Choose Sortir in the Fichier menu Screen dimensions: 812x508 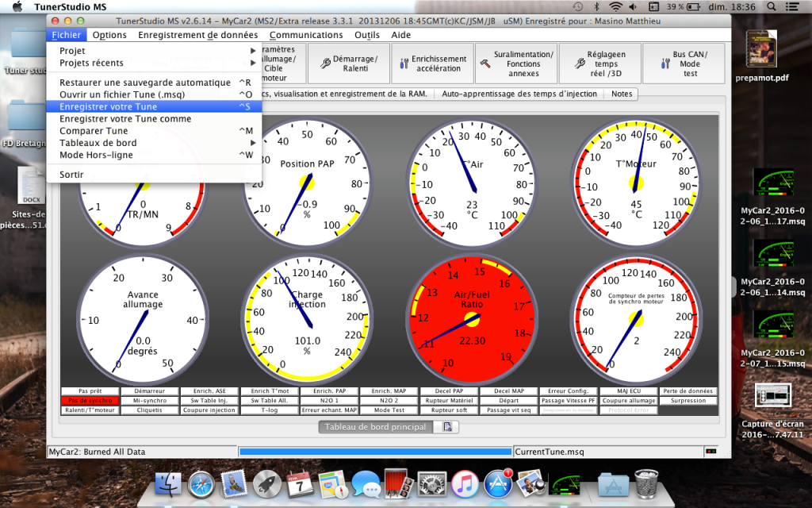point(154,174)
